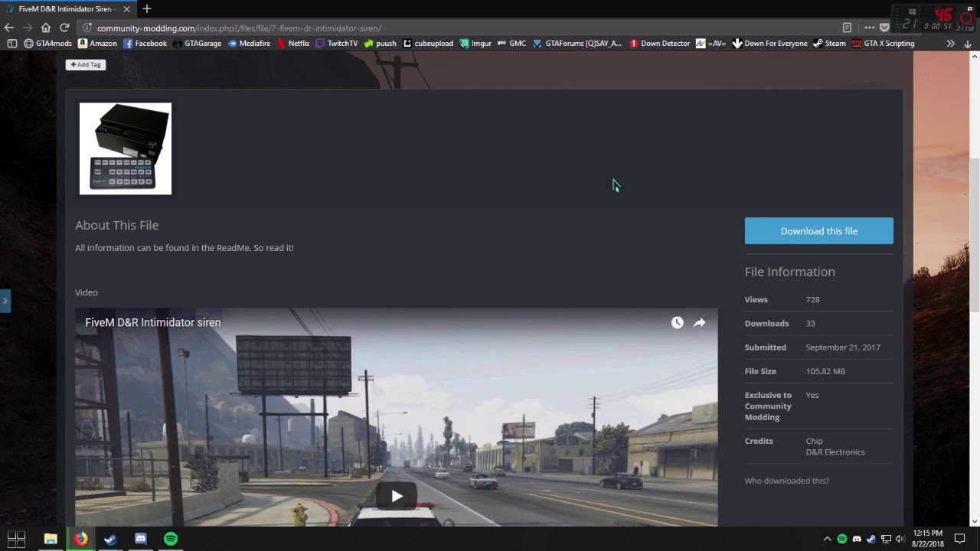
Task: Open the sidebar icon on bookmarks toolbar
Action: (11, 44)
